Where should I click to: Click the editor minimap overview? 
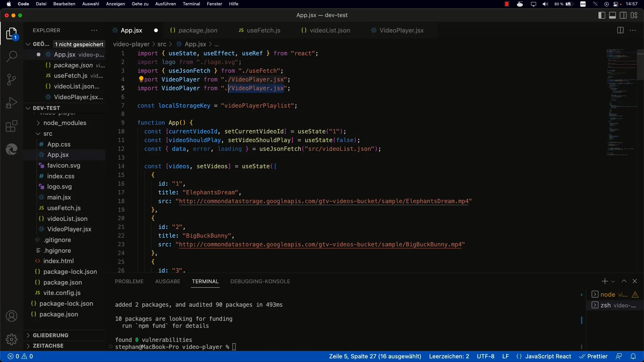pyautogui.click(x=621, y=102)
